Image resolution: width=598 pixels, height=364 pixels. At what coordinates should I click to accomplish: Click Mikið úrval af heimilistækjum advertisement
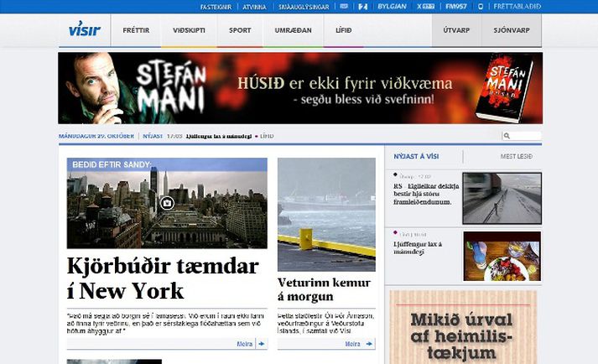pyautogui.click(x=463, y=327)
